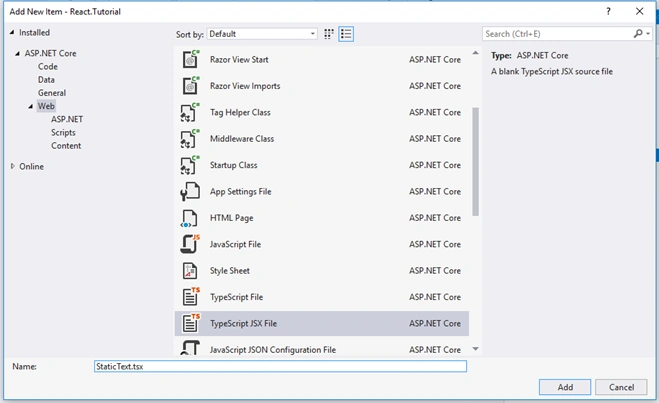Collapse the Web tree node
Viewport: 659px width, 403px height.
tap(30, 106)
